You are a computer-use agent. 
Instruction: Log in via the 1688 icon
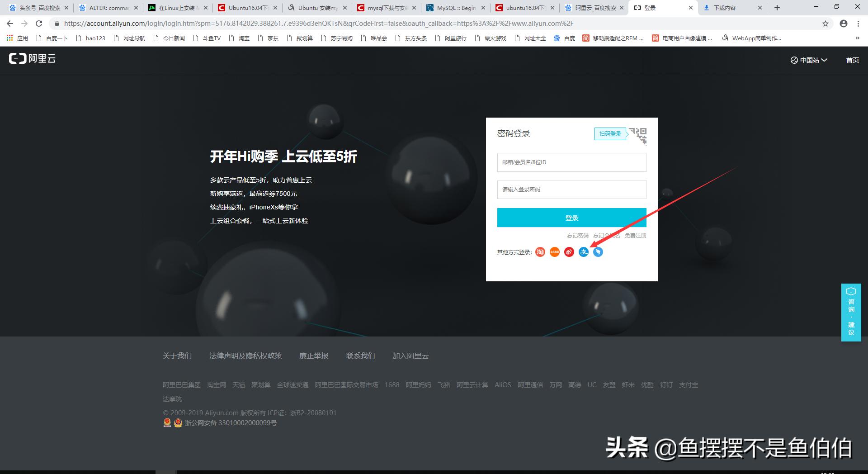coord(554,252)
